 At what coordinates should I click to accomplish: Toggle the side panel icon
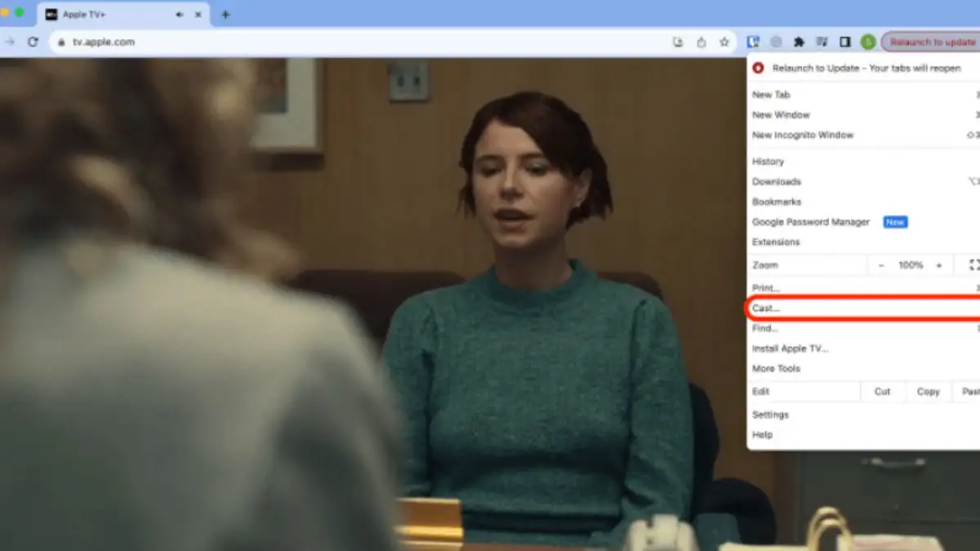click(x=845, y=42)
